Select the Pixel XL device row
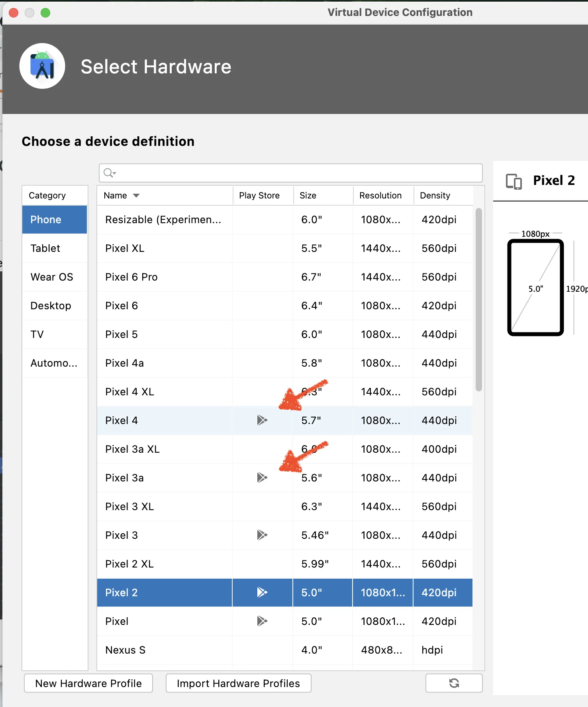588x707 pixels. pos(285,248)
